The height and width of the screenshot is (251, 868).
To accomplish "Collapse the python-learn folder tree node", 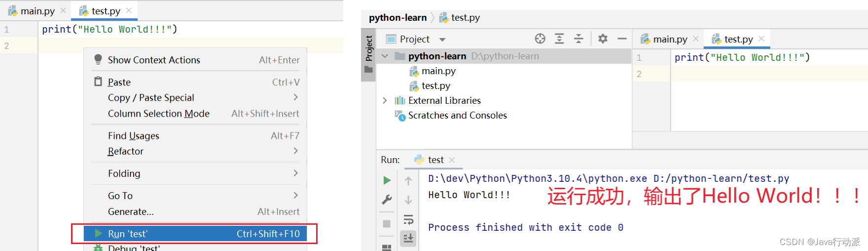I will coord(385,56).
